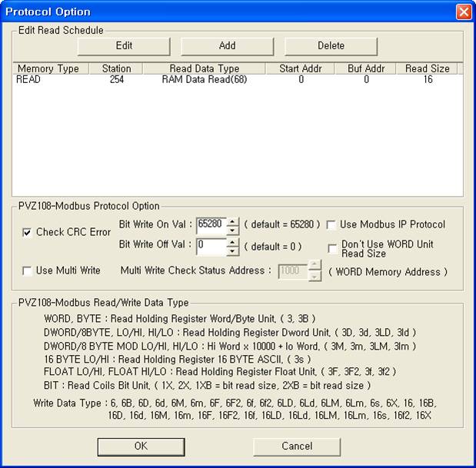Enable Use Multi Write checkbox
The width and height of the screenshot is (476, 468).
tap(28, 271)
